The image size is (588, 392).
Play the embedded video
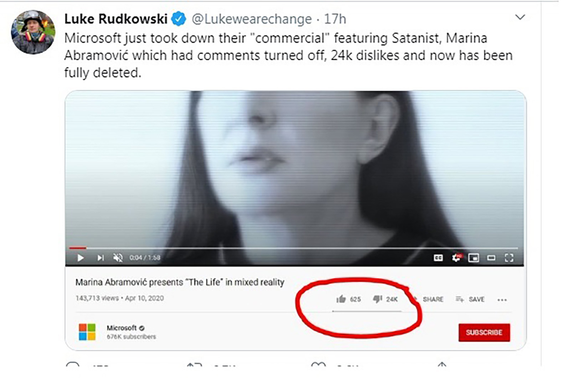pyautogui.click(x=81, y=258)
